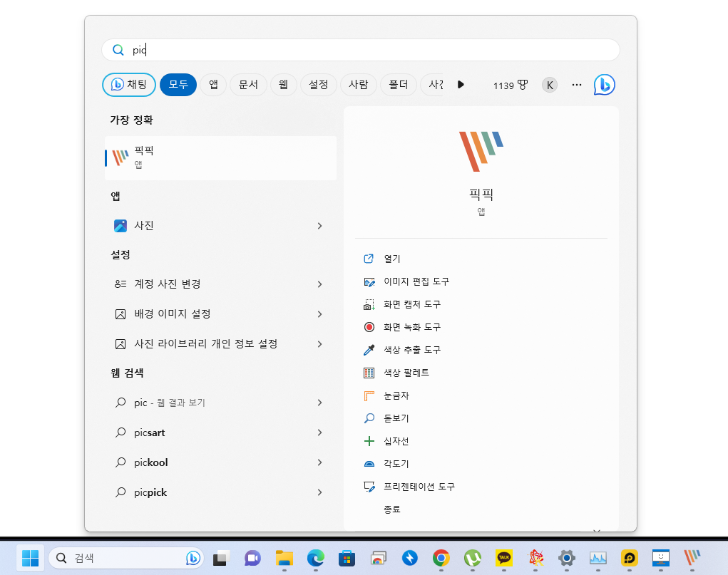Expand chevron for 계정 사진 변경
728x575 pixels.
pyautogui.click(x=319, y=284)
